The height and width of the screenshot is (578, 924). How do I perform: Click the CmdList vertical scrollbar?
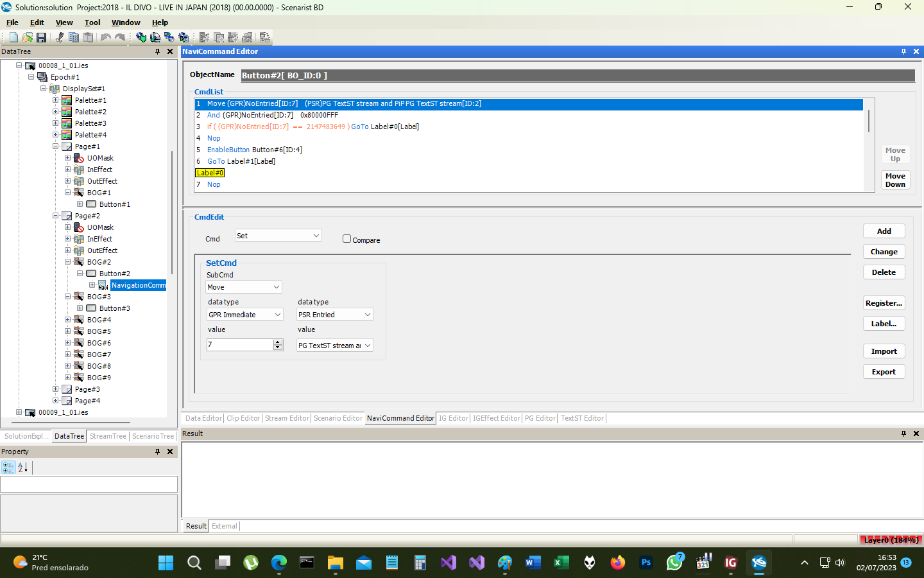(869, 121)
